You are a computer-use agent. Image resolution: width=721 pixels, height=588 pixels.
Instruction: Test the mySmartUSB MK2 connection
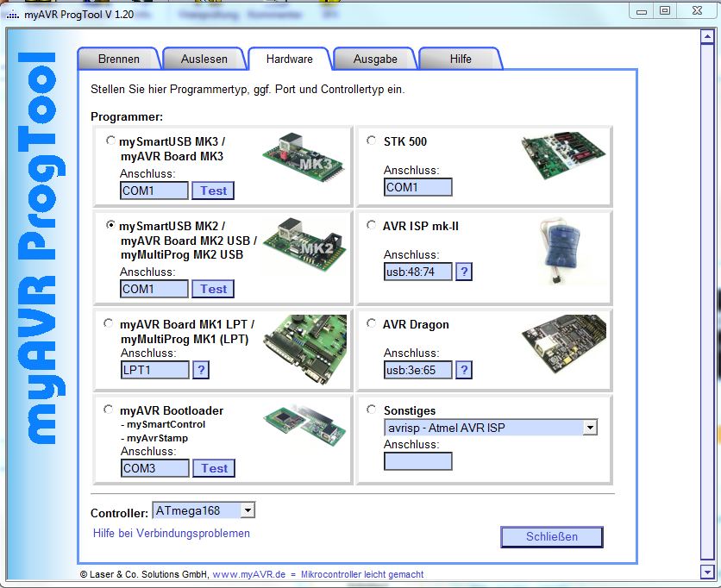coord(213,289)
